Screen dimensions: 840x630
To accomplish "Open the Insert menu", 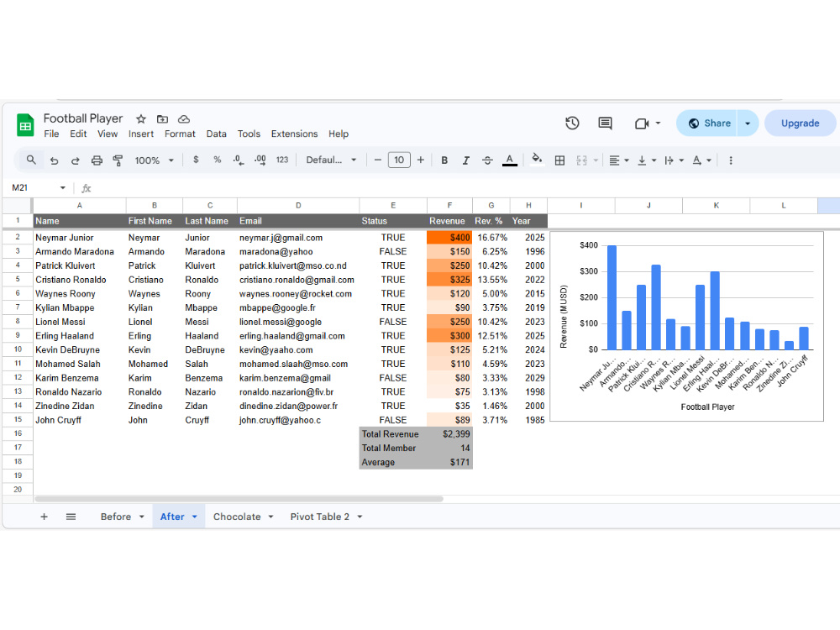I will [141, 134].
